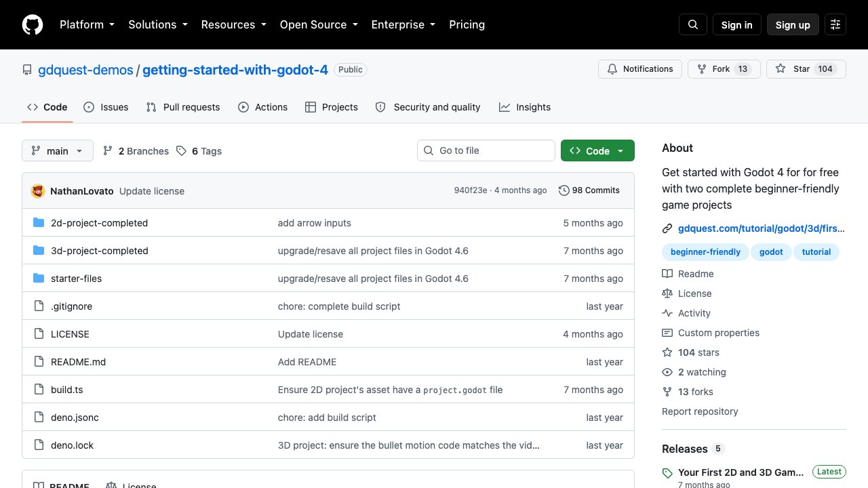Click the LICENSE file icon
868x488 pixels.
click(x=39, y=334)
